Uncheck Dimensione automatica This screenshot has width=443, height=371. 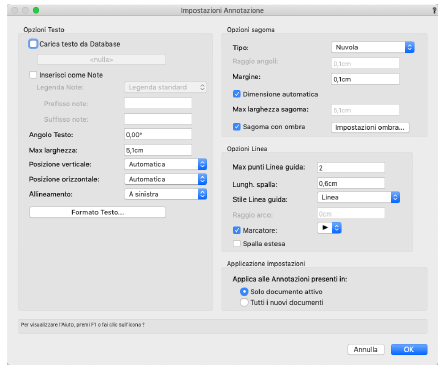237,94
